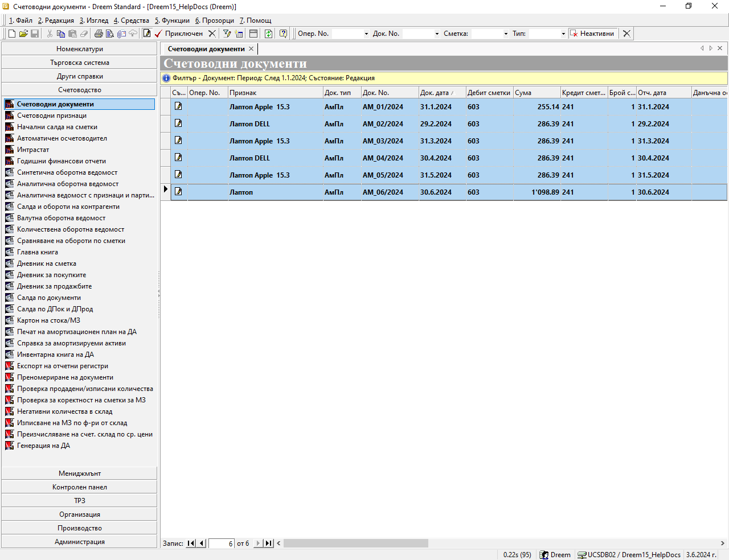
Task: Click the Copy toolbar icon
Action: [61, 34]
